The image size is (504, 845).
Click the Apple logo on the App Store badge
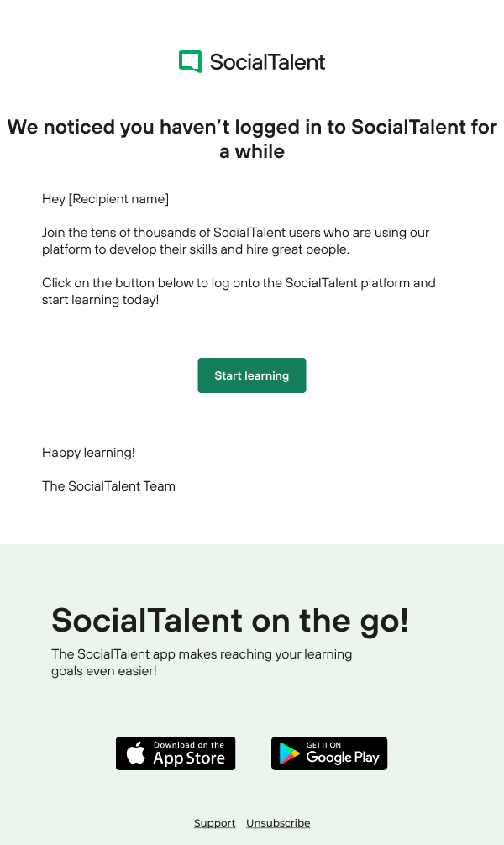(136, 753)
